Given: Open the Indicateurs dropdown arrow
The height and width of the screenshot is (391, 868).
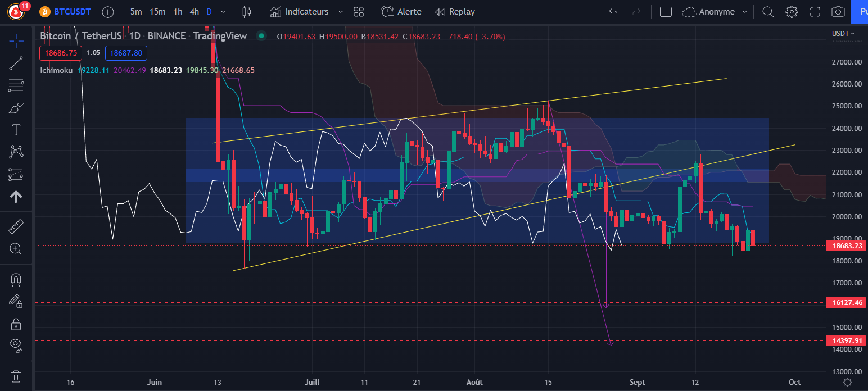Looking at the screenshot, I should click(x=340, y=11).
